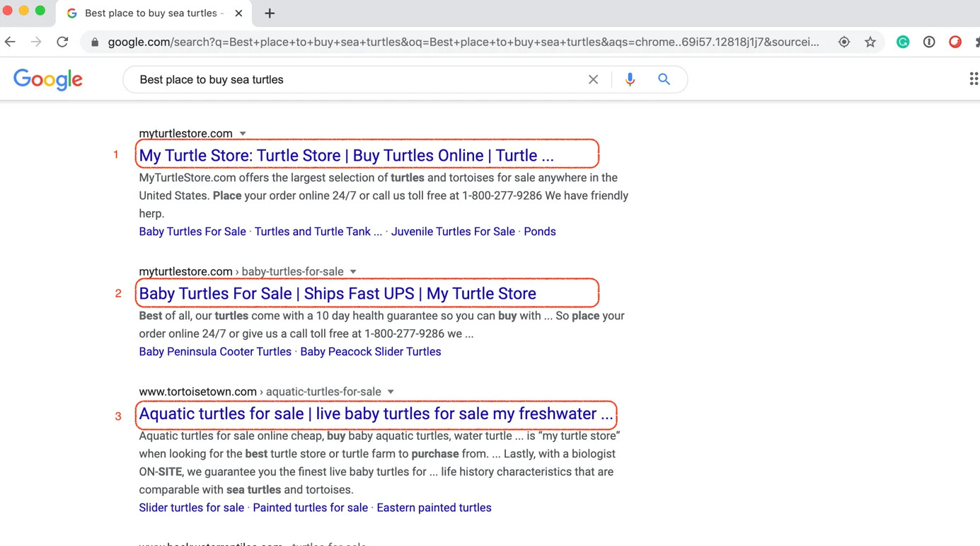Viewport: 980px width, 546px height.
Task: Open 'Aquatic turtles for sale' result
Action: tap(376, 414)
